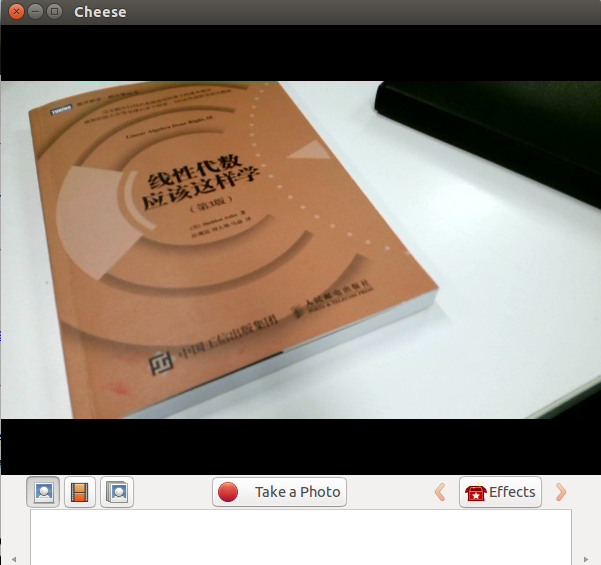Maximize the Cheese window
Viewport: 601px width, 565px height.
pos(54,11)
